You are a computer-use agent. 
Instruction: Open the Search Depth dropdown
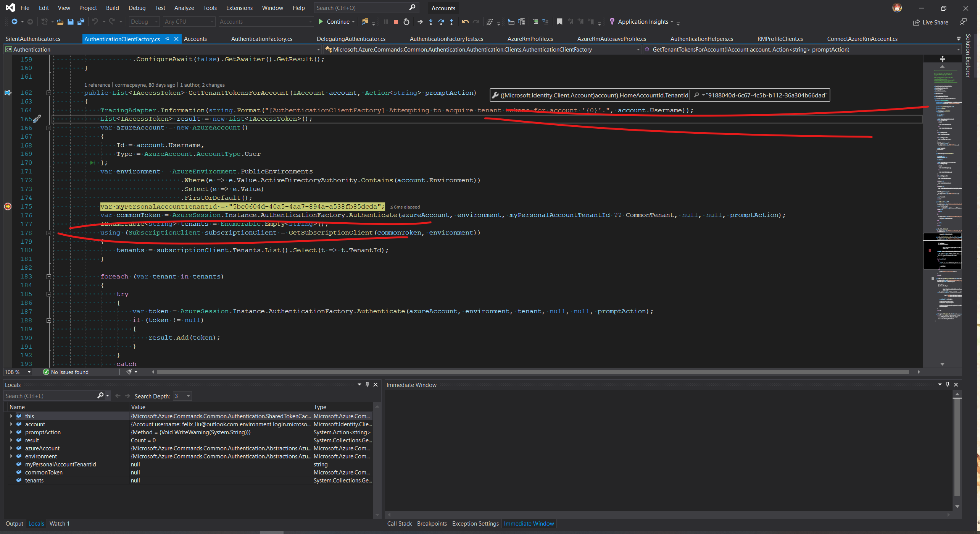tap(187, 396)
